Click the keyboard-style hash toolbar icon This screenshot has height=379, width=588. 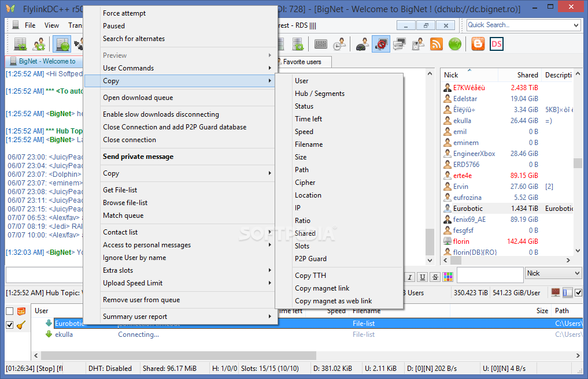click(320, 44)
